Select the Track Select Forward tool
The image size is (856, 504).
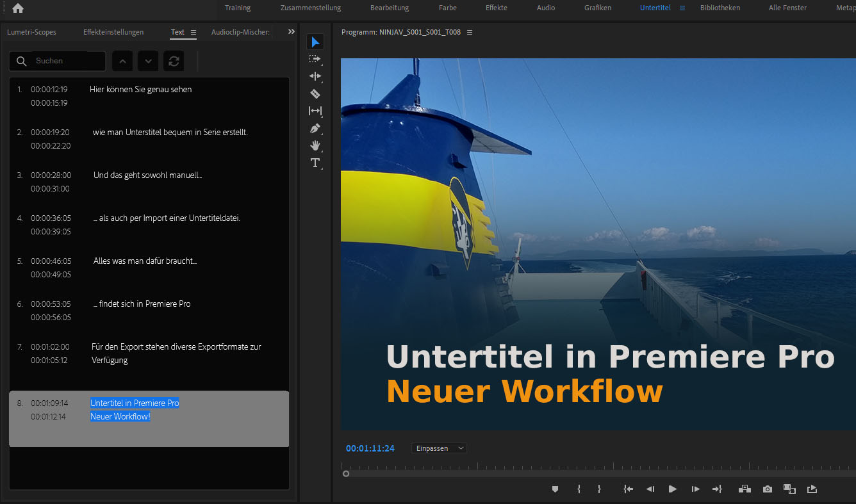[315, 59]
